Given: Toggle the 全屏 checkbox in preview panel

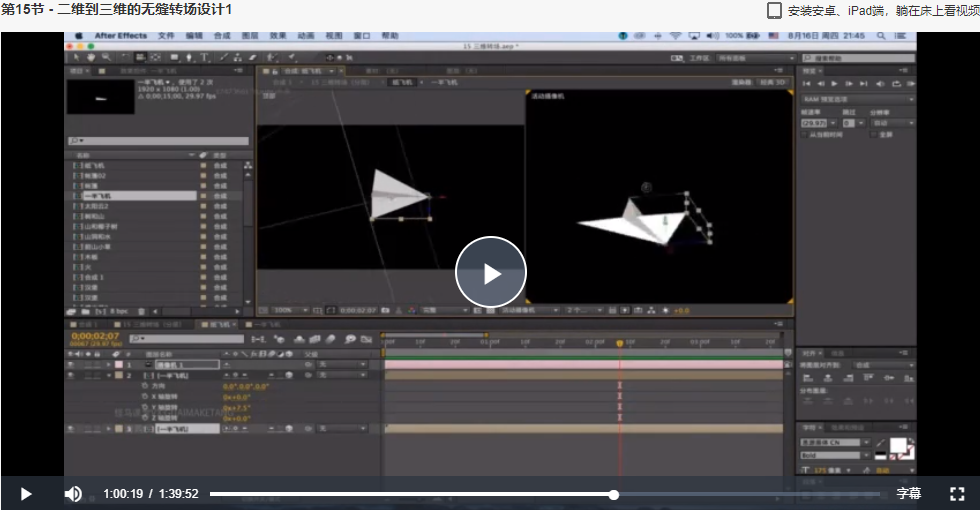Looking at the screenshot, I should click(874, 134).
